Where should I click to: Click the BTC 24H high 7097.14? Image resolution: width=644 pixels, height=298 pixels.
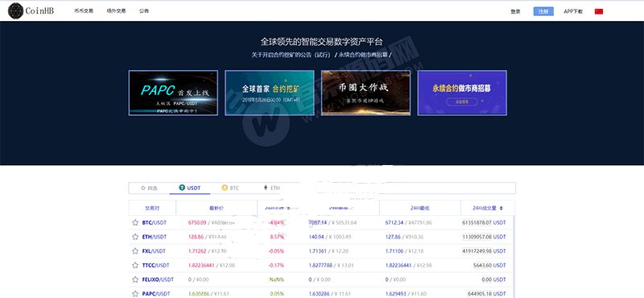[x=318, y=222]
